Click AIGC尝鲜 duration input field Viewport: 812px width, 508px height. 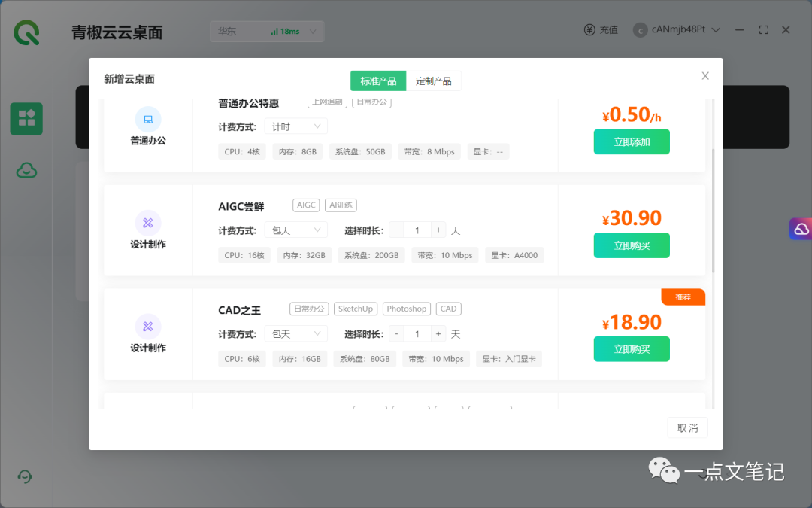[x=417, y=230]
